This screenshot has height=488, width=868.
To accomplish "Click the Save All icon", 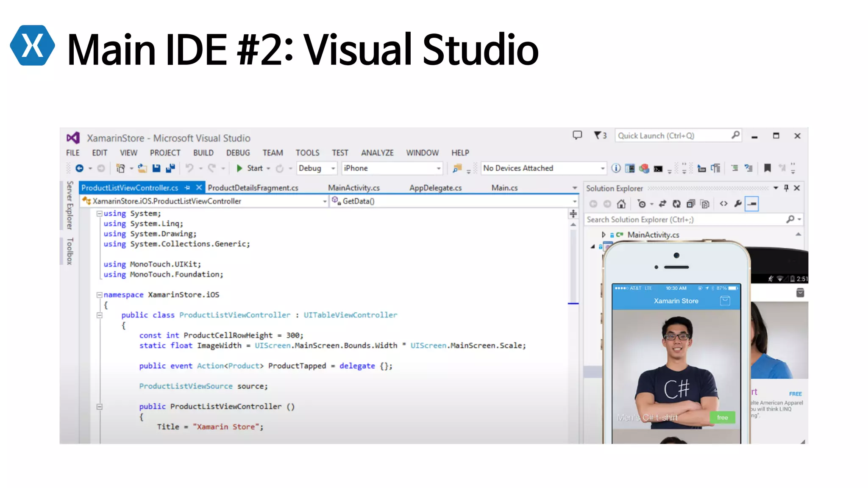I will [170, 168].
